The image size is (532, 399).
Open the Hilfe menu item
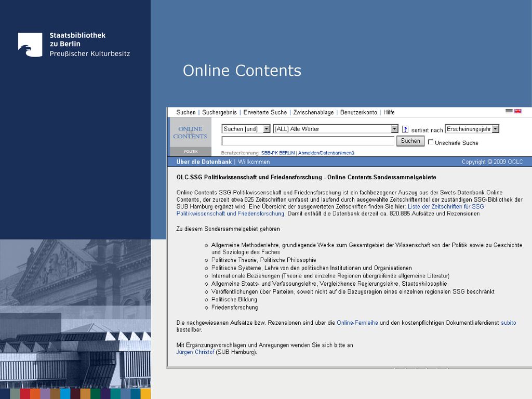coord(389,112)
